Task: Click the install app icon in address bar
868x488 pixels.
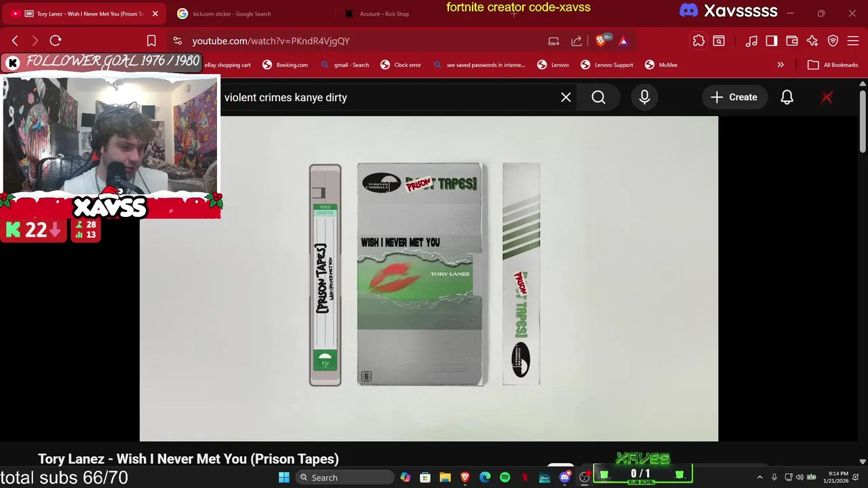Action: tap(554, 41)
